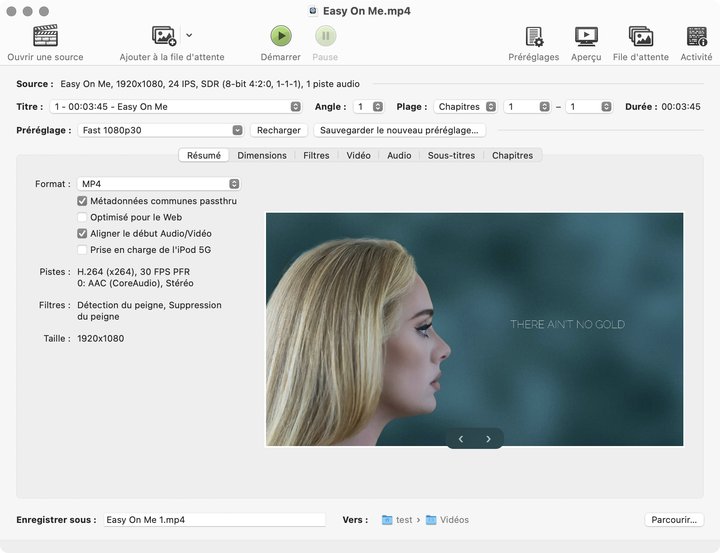720x553 pixels.
Task: Click the Enregistrer sous filename field
Action: [x=214, y=520]
